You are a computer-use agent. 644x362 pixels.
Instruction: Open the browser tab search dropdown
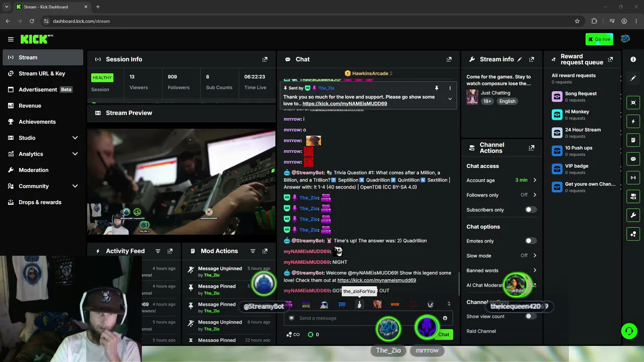tap(7, 7)
